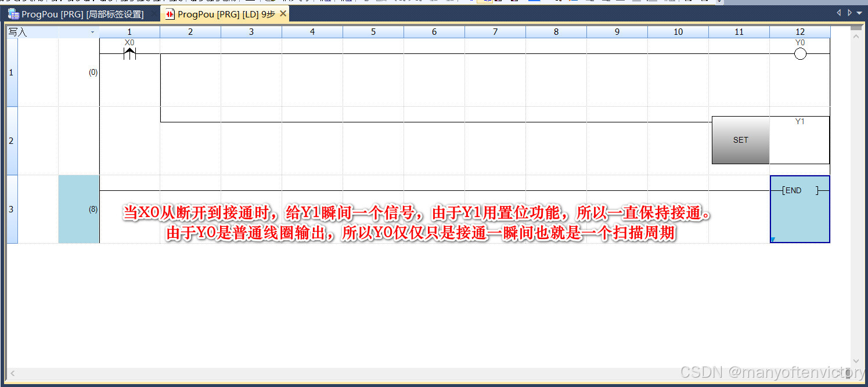
Task: Select ladder column header 3
Action: pos(251,32)
